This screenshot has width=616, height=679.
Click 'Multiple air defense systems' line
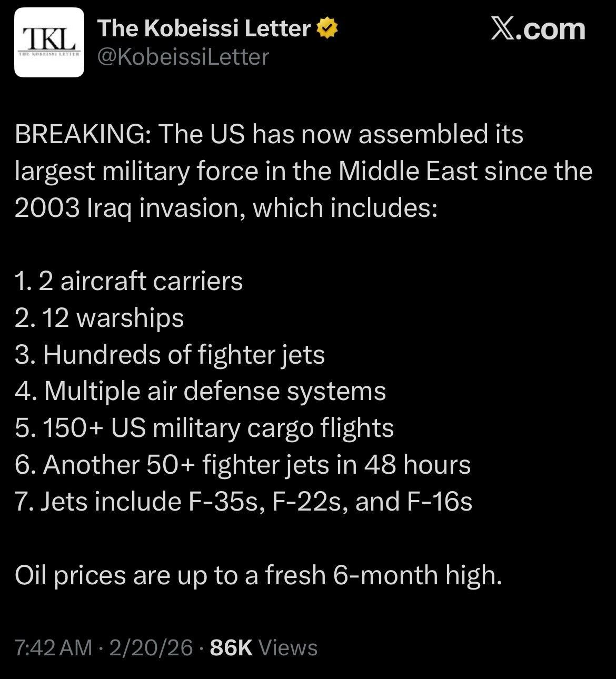coord(200,392)
